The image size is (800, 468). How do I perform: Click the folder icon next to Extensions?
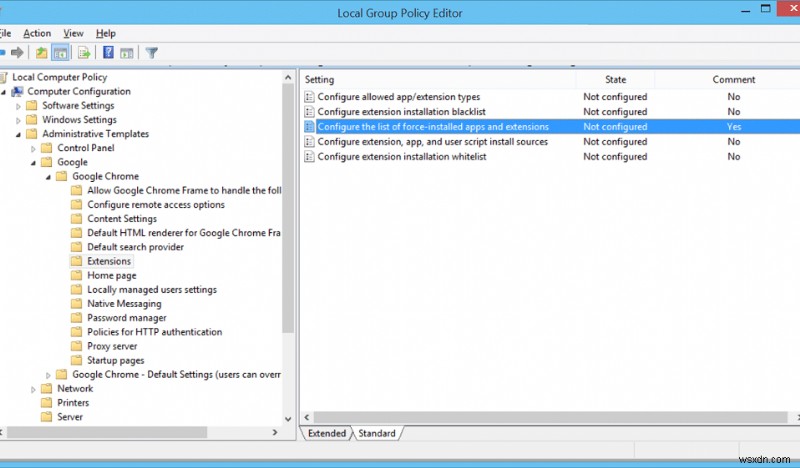click(77, 261)
